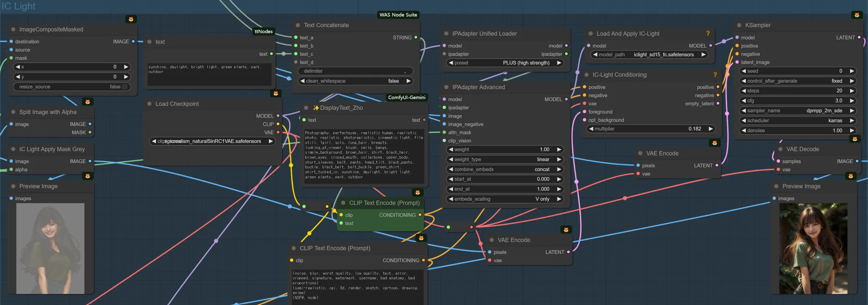Click the fox badge above the VAE Decode node
868x305 pixels.
pos(855,139)
